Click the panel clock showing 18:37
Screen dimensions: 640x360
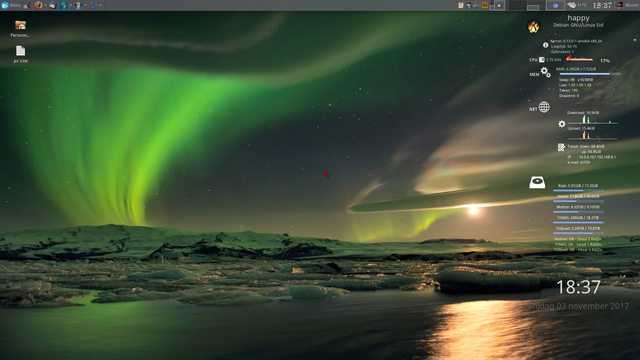point(602,5)
